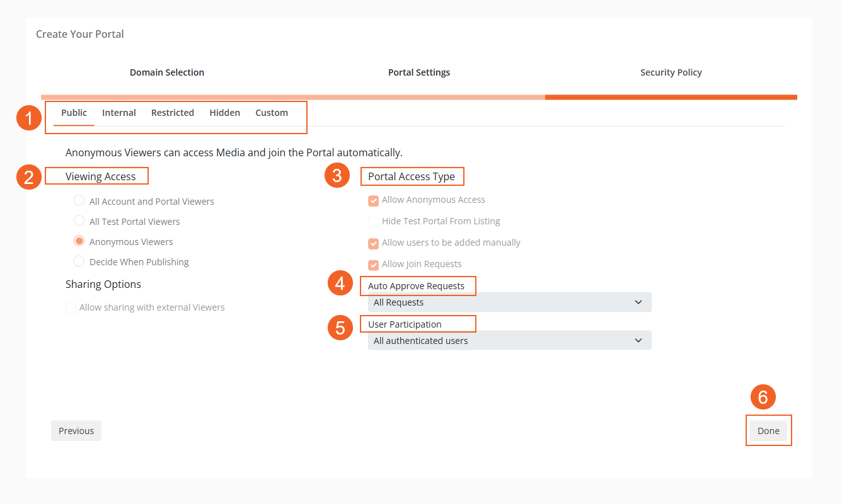Uncheck the Allow Join Requests checkbox
The height and width of the screenshot is (504, 842).
(374, 265)
